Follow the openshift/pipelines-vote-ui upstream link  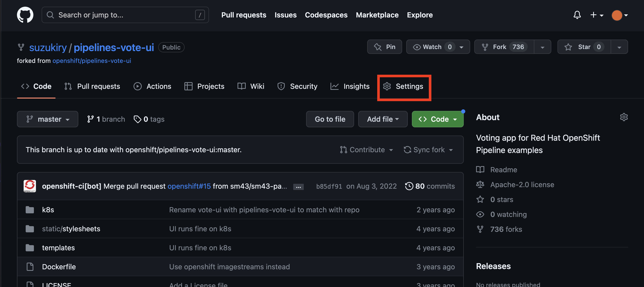point(92,61)
